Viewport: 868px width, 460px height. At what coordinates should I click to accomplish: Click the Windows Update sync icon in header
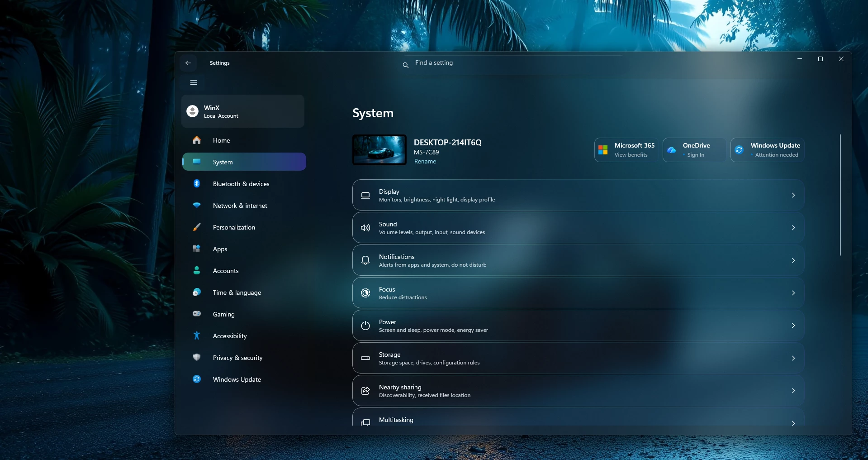739,150
